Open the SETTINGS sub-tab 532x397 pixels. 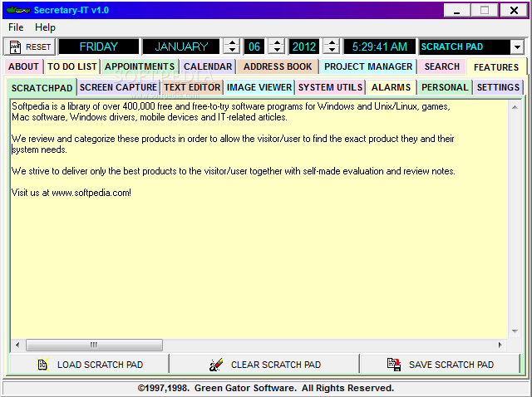tap(498, 87)
